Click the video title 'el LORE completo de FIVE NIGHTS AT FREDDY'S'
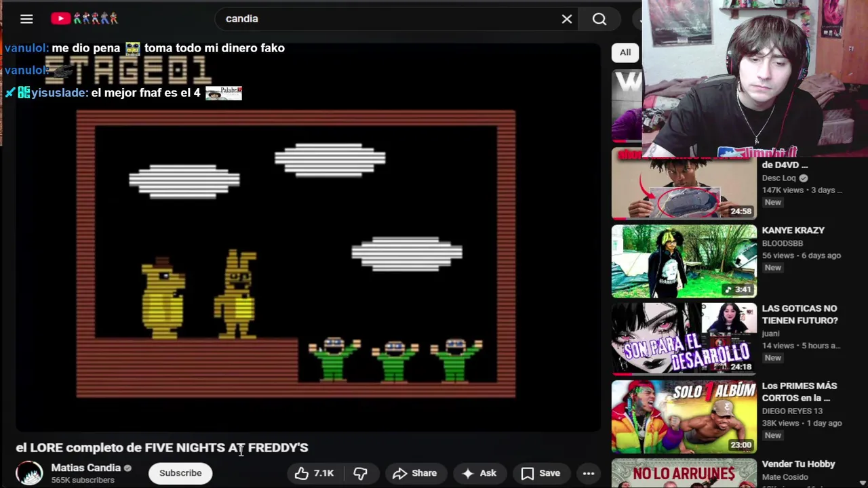868x488 pixels. 162,448
